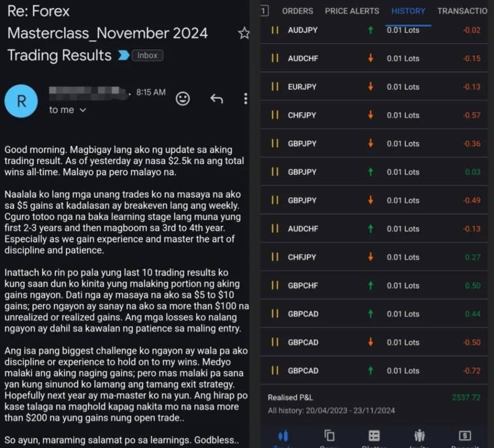Open sender avatar with letter R

coord(21,101)
